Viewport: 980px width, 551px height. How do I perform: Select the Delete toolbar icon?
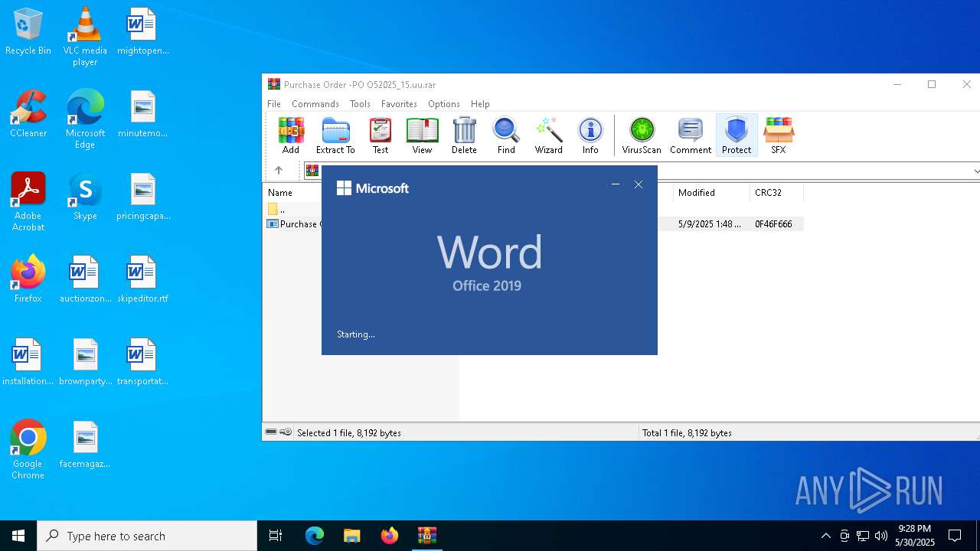(464, 135)
